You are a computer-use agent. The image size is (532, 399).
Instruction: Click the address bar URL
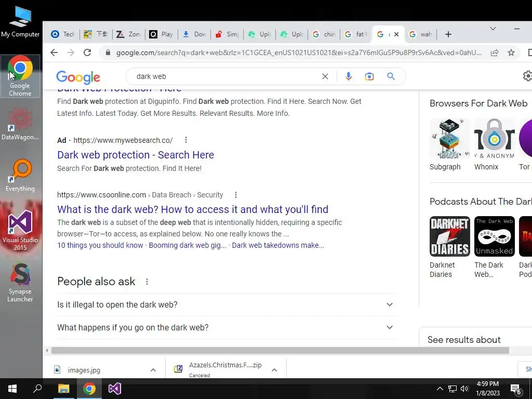[299, 52]
